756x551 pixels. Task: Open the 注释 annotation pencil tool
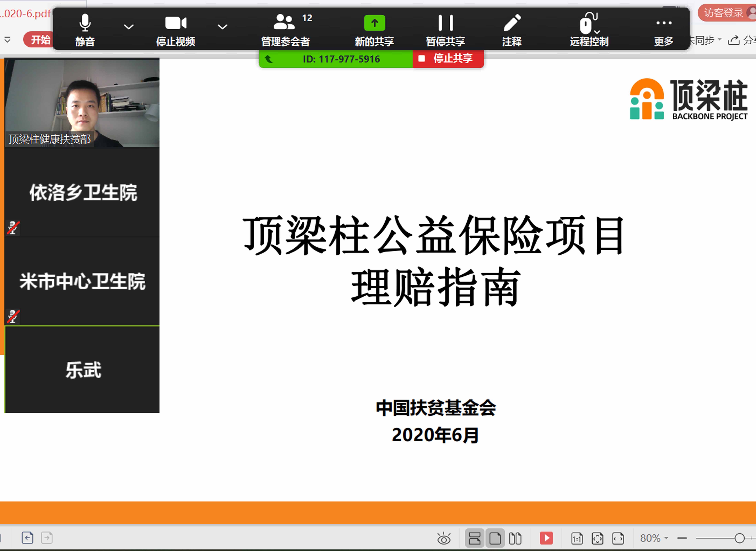tap(512, 30)
